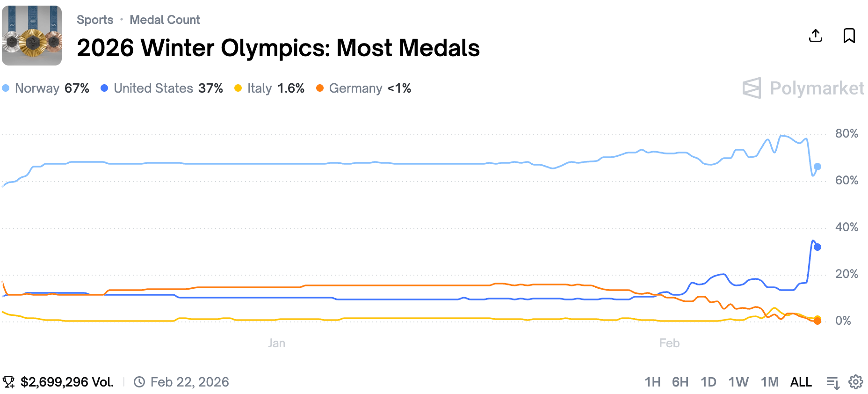This screenshot has width=868, height=394.
Task: Click the Polymarket logo watermark
Action: pos(803,88)
